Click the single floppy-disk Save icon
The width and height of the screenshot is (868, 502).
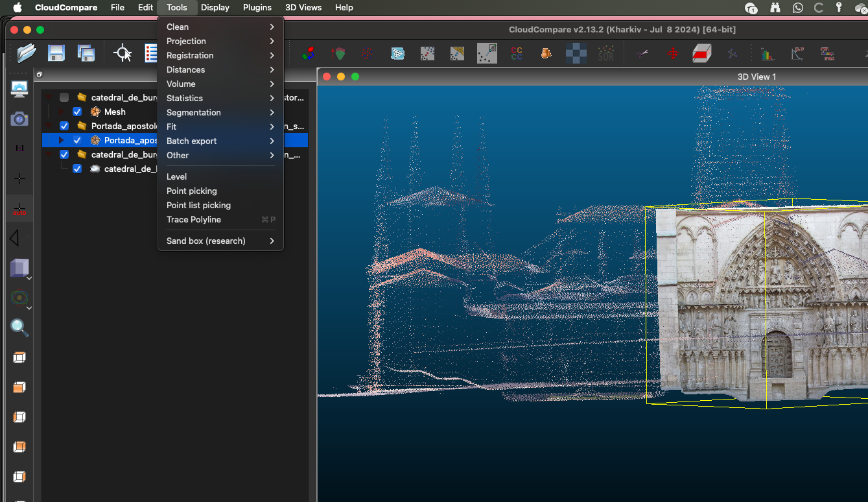point(56,53)
